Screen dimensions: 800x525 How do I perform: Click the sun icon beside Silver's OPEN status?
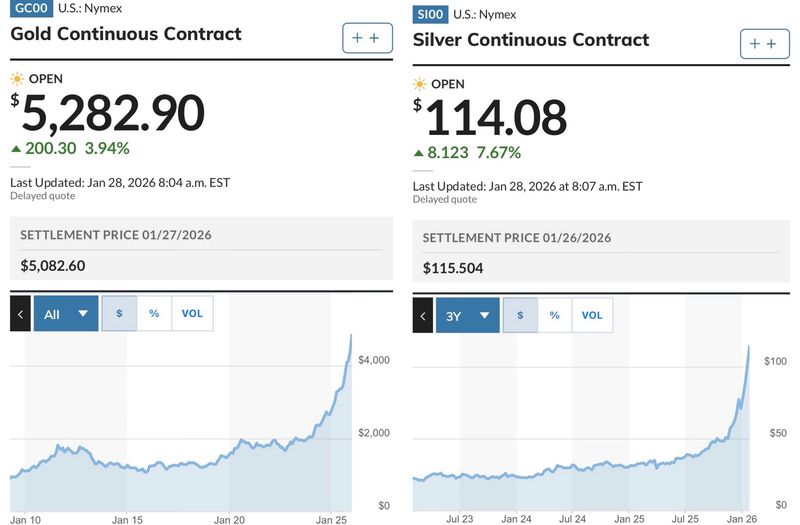click(x=419, y=84)
